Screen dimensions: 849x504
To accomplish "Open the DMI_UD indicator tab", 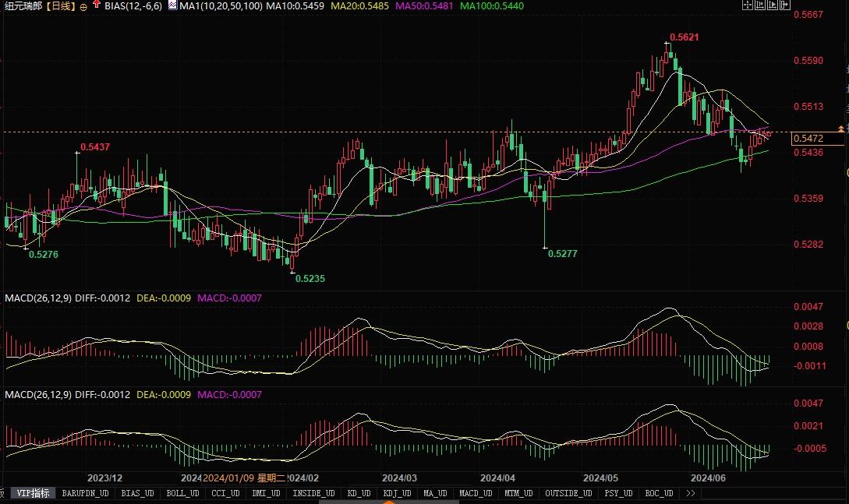I will point(266,493).
